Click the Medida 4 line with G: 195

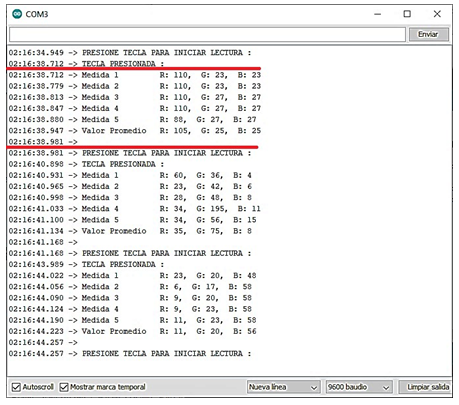[135, 209]
